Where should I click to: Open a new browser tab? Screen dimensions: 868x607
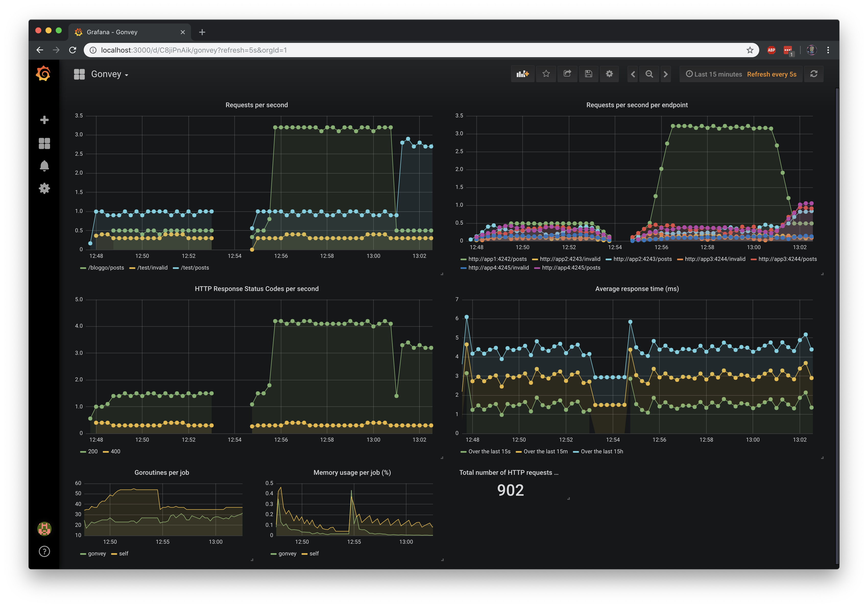pos(202,32)
